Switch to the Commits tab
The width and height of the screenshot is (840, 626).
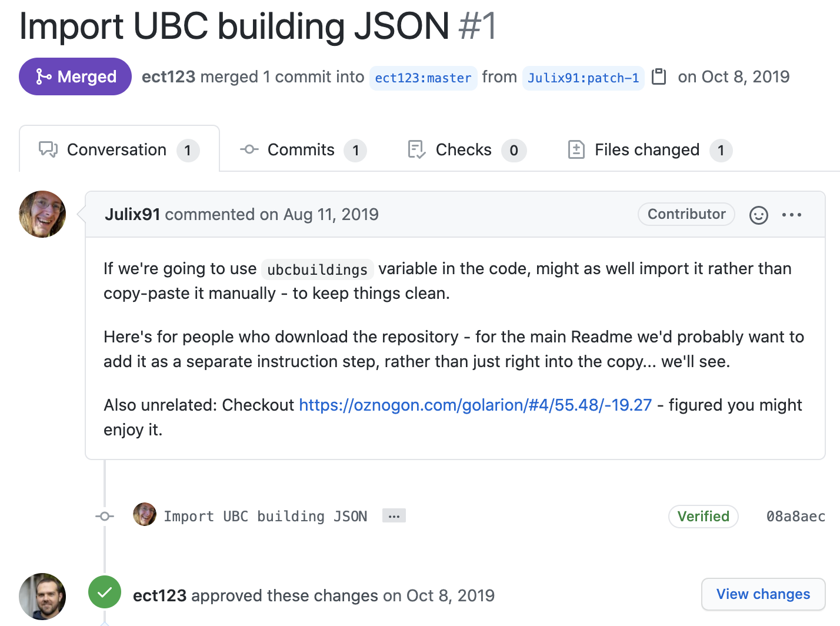[x=303, y=150]
